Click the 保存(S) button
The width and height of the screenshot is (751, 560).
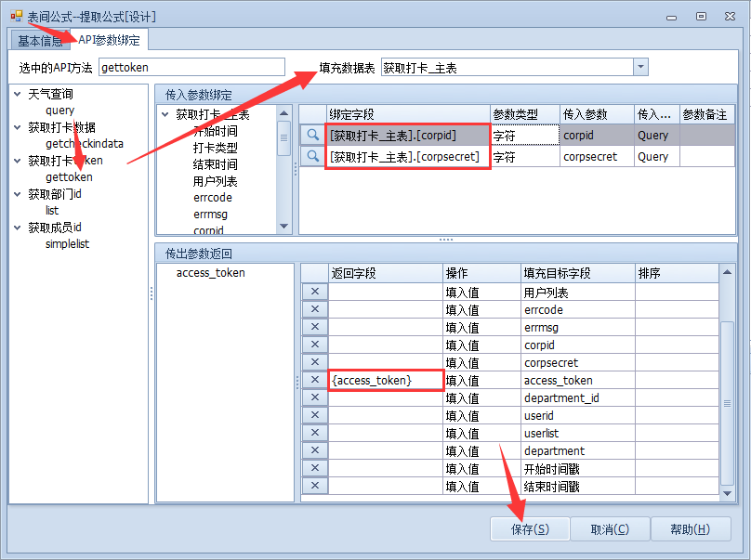click(x=529, y=529)
